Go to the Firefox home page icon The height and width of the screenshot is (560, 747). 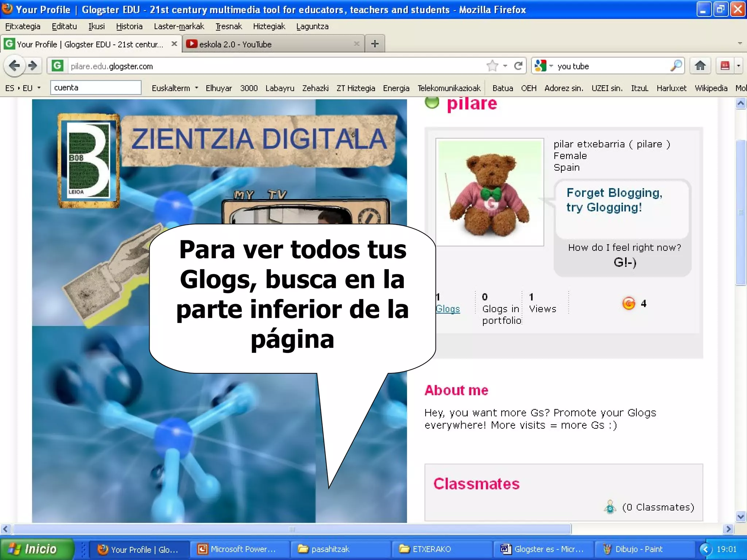click(700, 66)
